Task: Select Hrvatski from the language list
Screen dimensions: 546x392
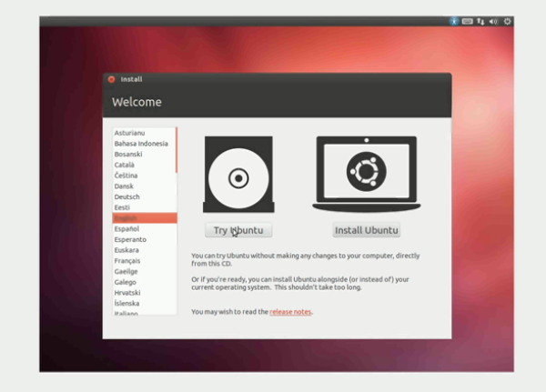Action: (127, 293)
